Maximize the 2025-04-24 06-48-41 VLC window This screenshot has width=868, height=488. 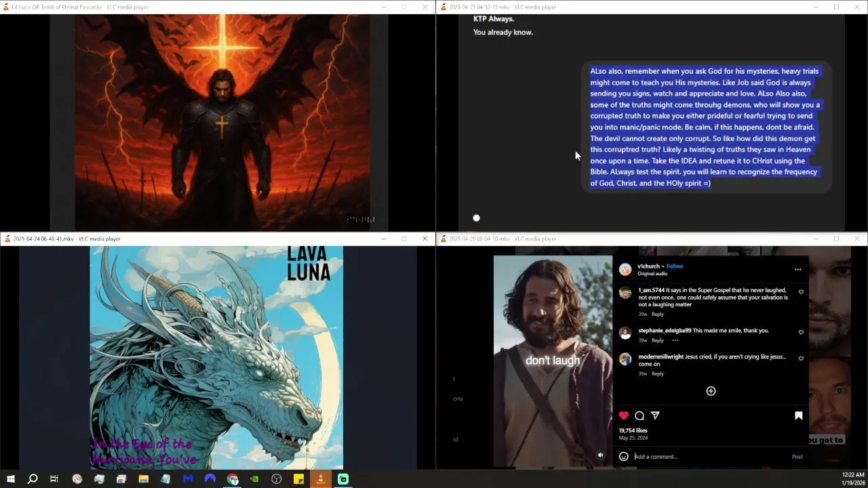[404, 239]
